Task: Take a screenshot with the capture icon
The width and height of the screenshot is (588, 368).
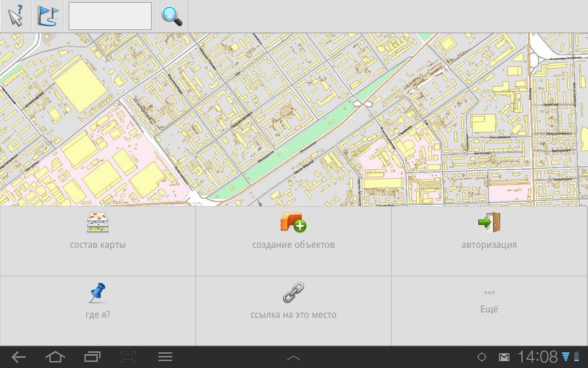Action: coord(128,357)
